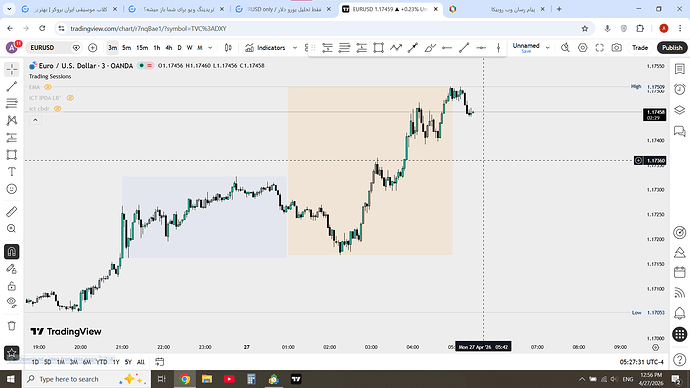Click Windows taskbar search box

[86, 379]
